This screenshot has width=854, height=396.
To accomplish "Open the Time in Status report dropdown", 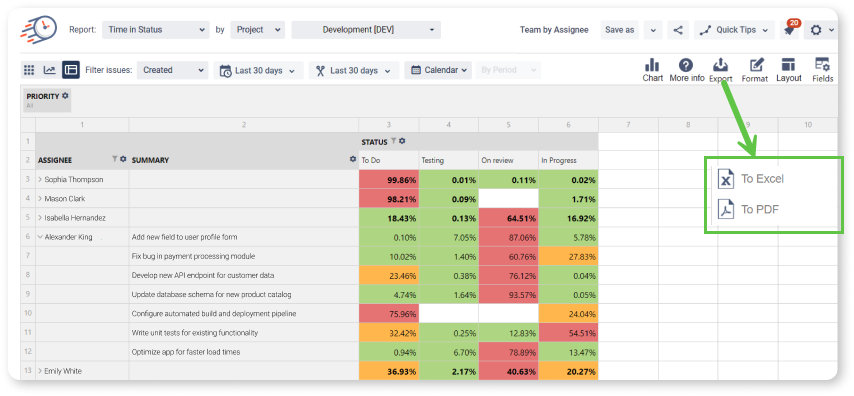I will pos(156,30).
